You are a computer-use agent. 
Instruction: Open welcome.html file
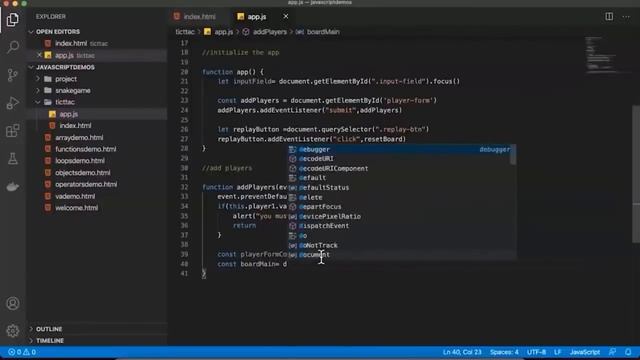click(x=76, y=208)
